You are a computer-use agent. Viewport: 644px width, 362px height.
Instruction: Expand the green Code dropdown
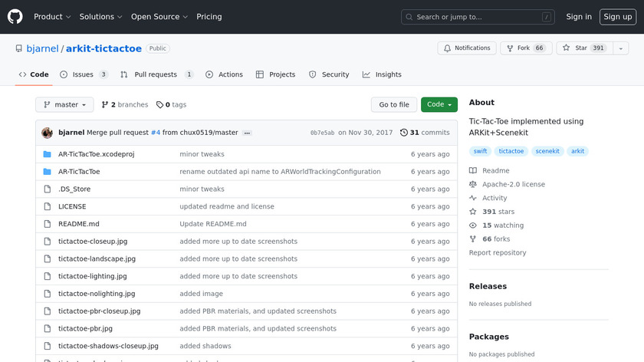pyautogui.click(x=439, y=105)
